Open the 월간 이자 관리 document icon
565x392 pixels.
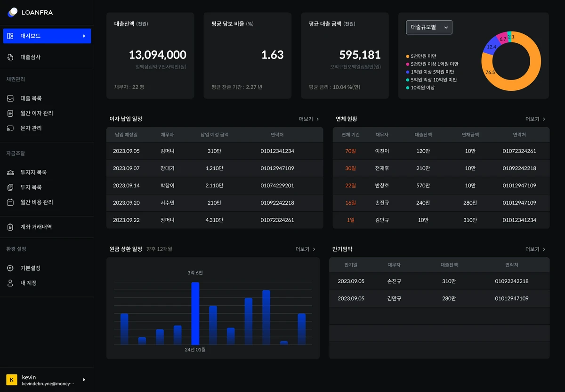pos(10,113)
